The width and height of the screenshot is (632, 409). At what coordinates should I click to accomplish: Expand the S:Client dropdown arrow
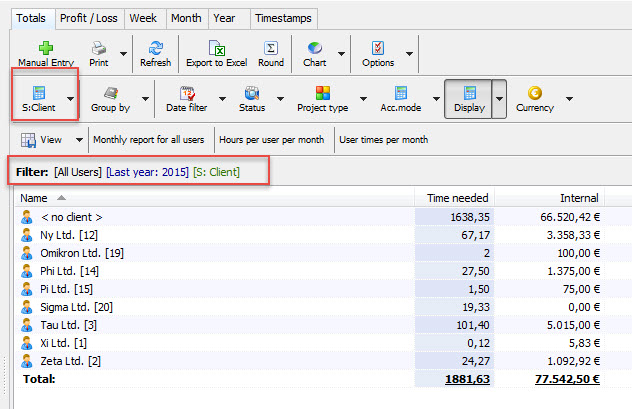(69, 100)
